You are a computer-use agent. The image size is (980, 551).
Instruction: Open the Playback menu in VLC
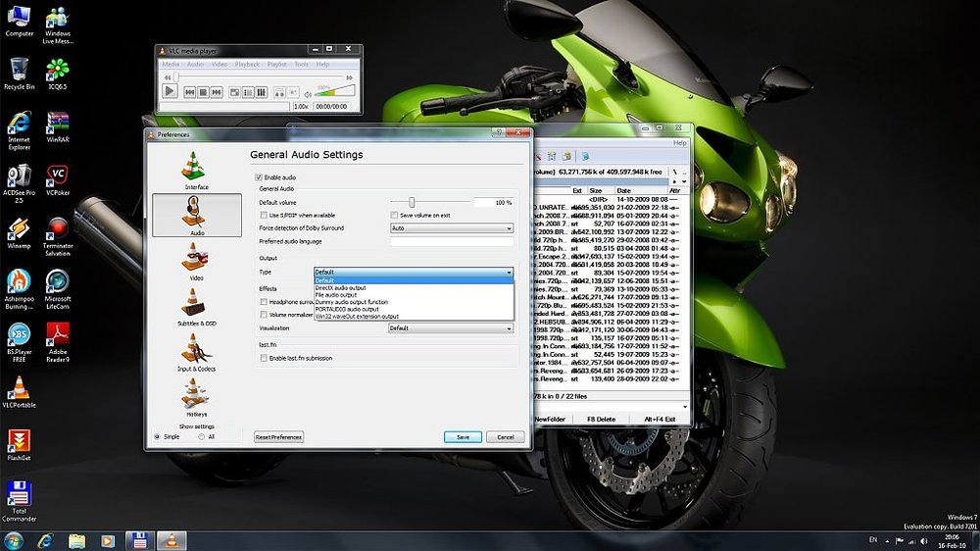click(247, 65)
